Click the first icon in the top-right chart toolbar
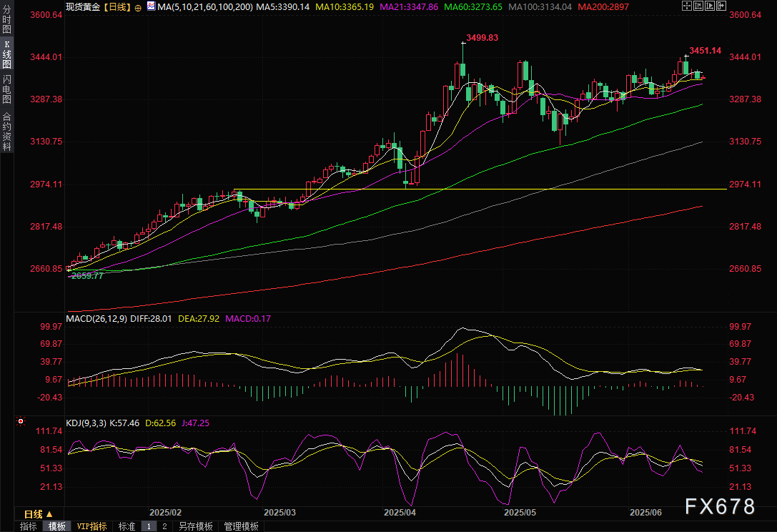Viewport: 777px width, 532px height. [688, 6]
